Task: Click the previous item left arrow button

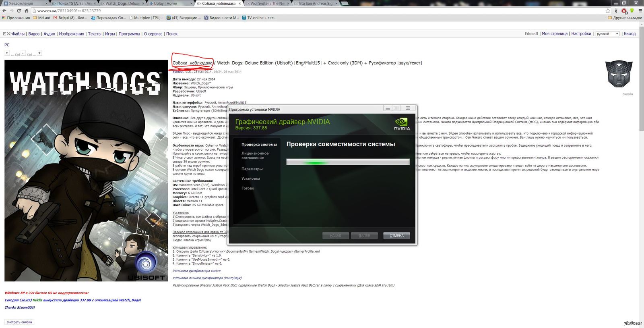Action: (x=7, y=53)
